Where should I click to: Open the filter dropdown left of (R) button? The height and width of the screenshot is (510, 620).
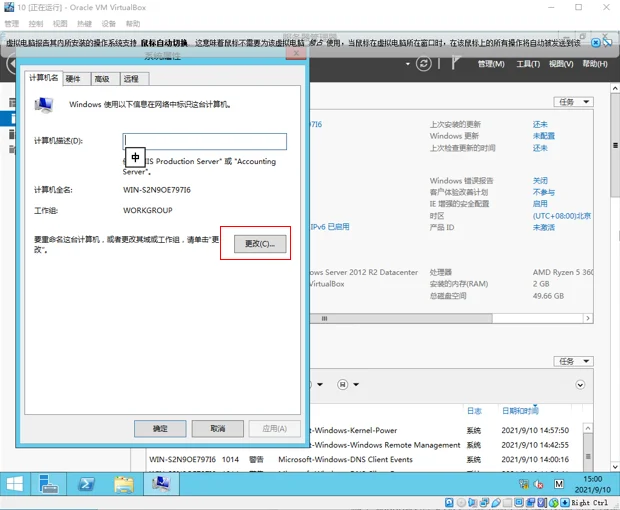[x=320, y=384]
